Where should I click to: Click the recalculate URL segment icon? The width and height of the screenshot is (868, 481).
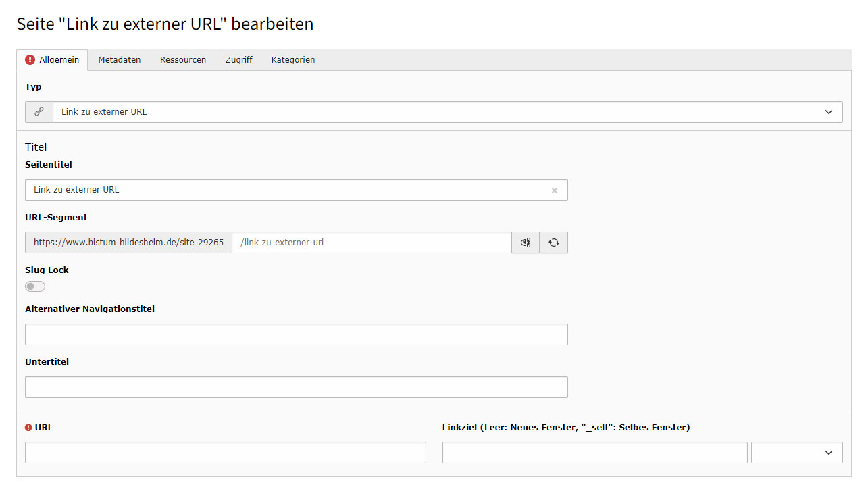pos(554,243)
